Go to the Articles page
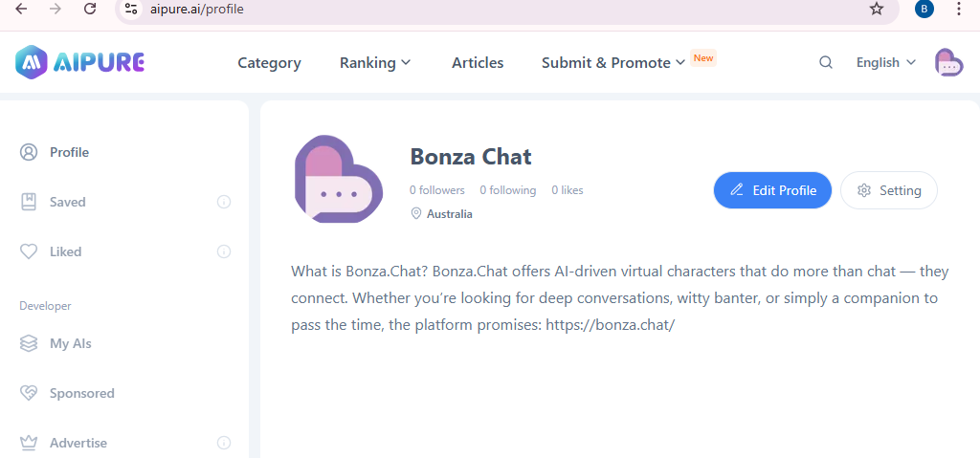The width and height of the screenshot is (980, 458). coord(478,62)
